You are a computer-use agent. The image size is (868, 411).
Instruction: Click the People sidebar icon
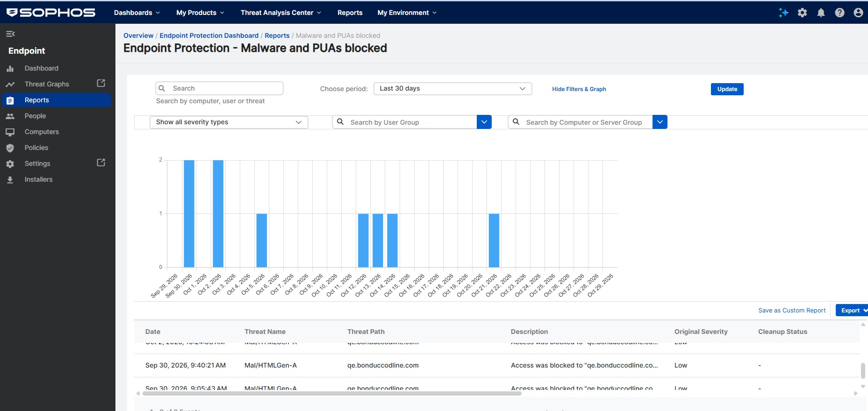pyautogui.click(x=10, y=116)
